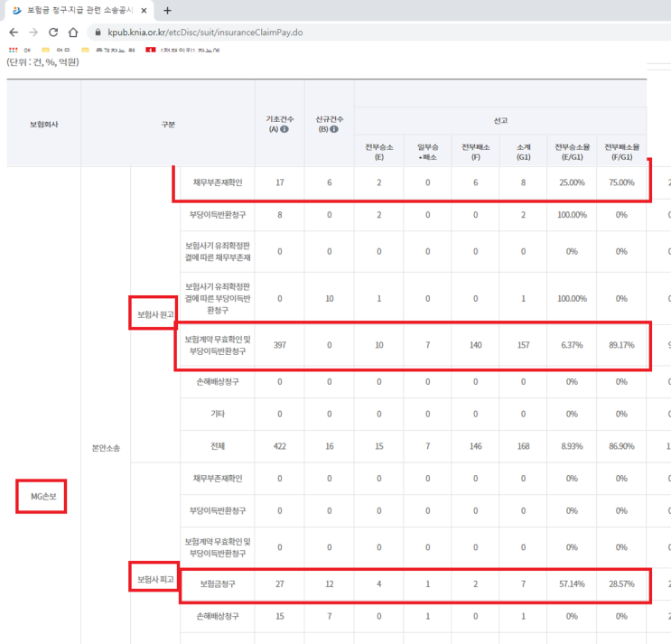Click the 8.93% total win rate

(x=573, y=446)
